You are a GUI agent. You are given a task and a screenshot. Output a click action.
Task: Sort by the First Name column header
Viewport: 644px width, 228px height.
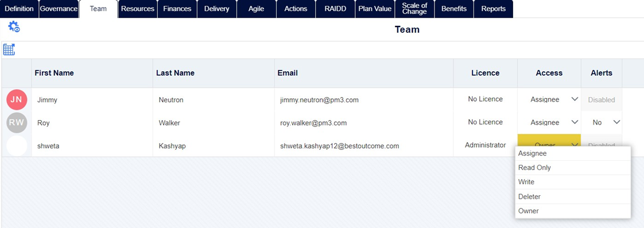pyautogui.click(x=54, y=73)
